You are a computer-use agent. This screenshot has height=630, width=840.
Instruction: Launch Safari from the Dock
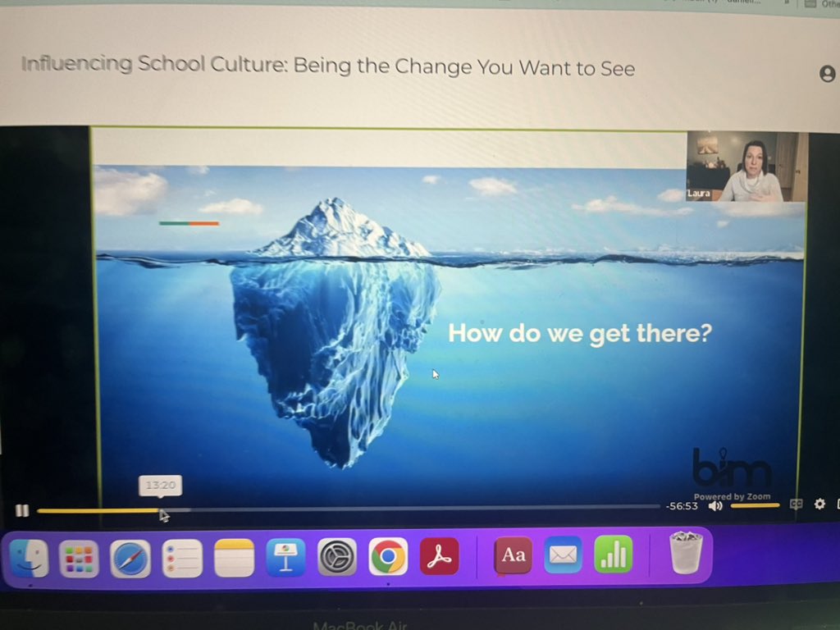(130, 558)
